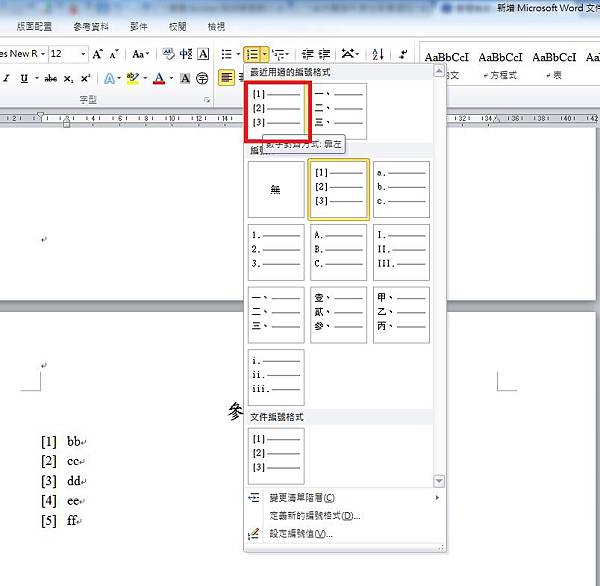Click the Asian Layout icon
The height and width of the screenshot is (586, 600).
(350, 54)
